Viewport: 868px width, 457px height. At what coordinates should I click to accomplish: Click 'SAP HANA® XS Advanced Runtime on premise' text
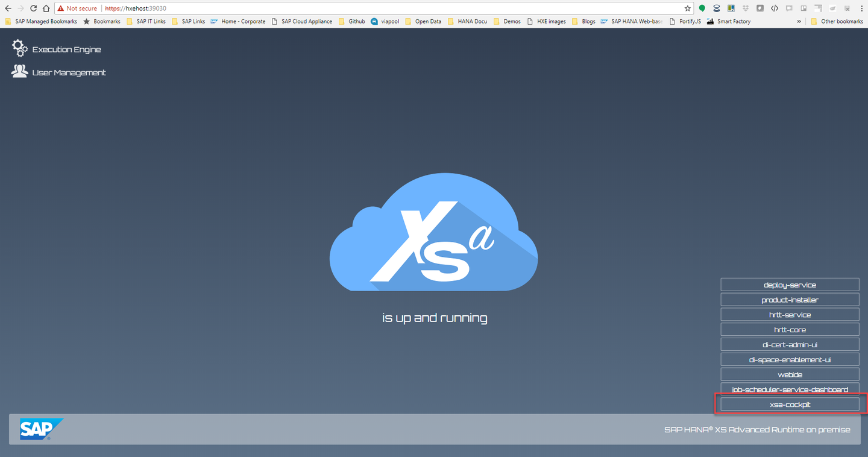click(757, 429)
